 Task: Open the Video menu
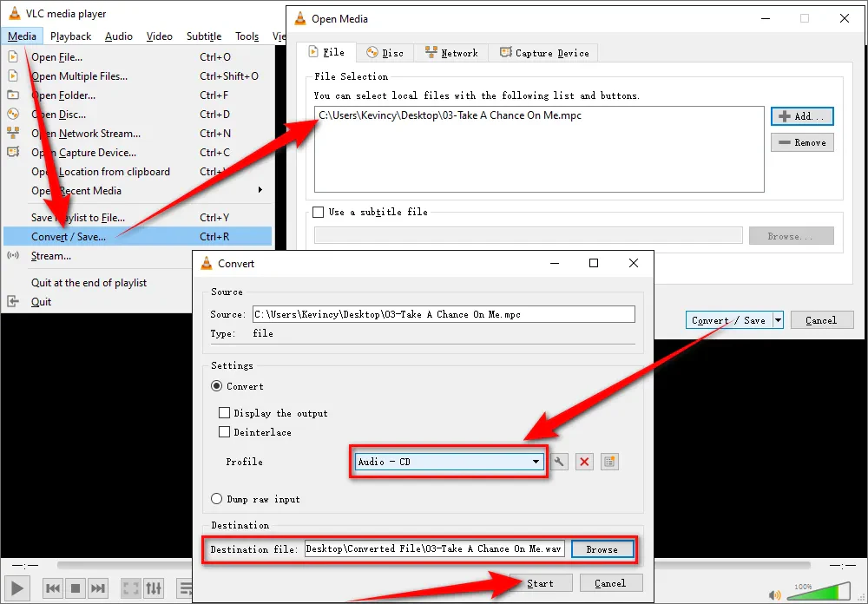[x=160, y=36]
